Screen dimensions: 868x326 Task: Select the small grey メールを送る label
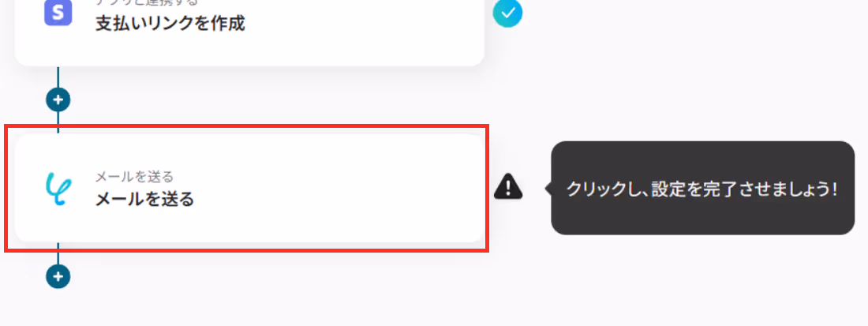pos(134,177)
